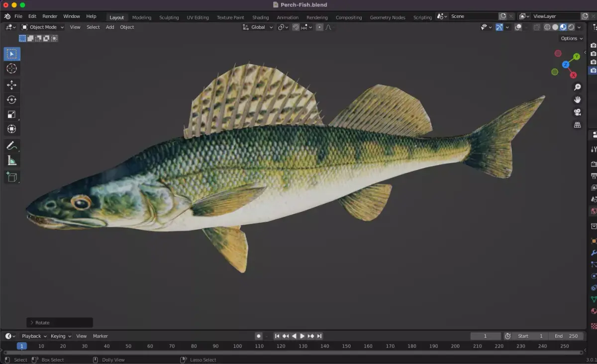Open the shading options dropdown arrow
This screenshot has width=597, height=364.
tap(579, 27)
